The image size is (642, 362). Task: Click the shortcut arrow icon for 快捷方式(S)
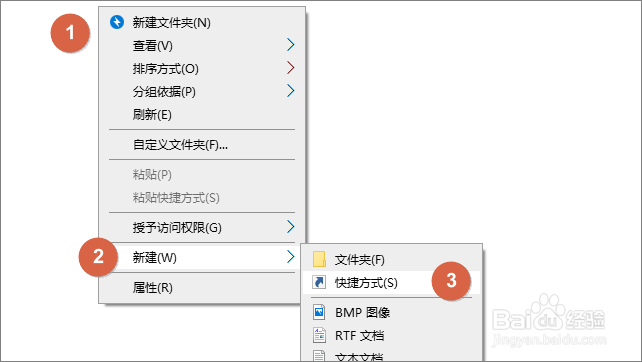319,282
